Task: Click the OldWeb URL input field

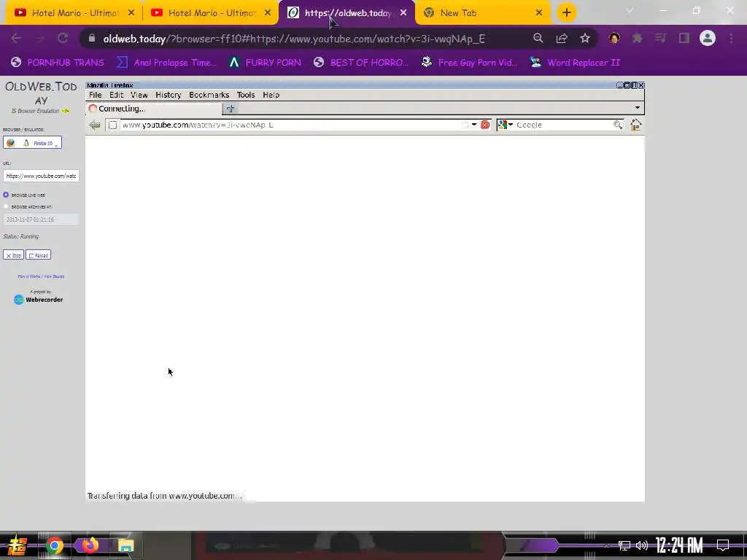Action: tap(41, 176)
